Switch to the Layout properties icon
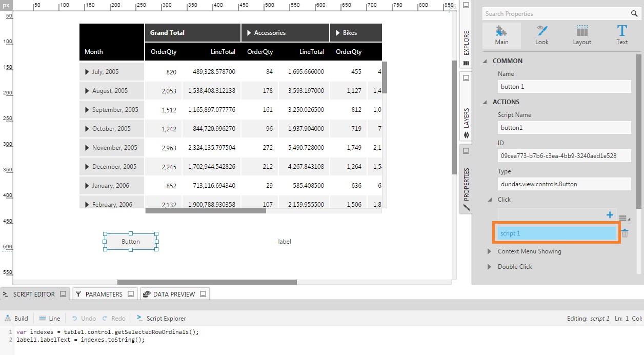The image size is (644, 355). 582,35
